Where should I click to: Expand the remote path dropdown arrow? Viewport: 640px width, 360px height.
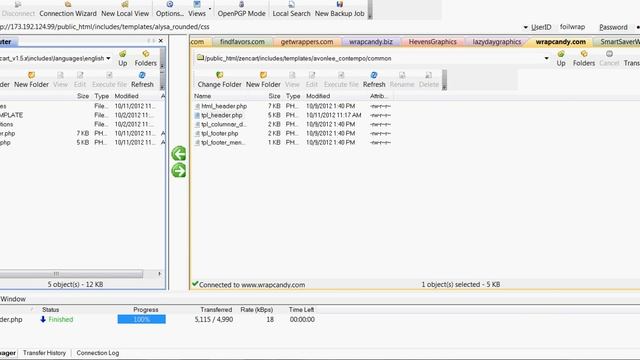click(x=547, y=58)
